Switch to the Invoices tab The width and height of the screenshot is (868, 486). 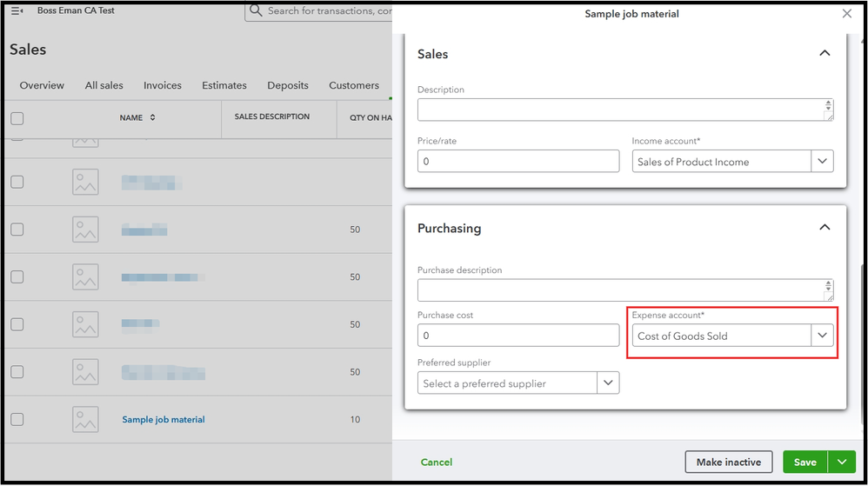point(163,85)
